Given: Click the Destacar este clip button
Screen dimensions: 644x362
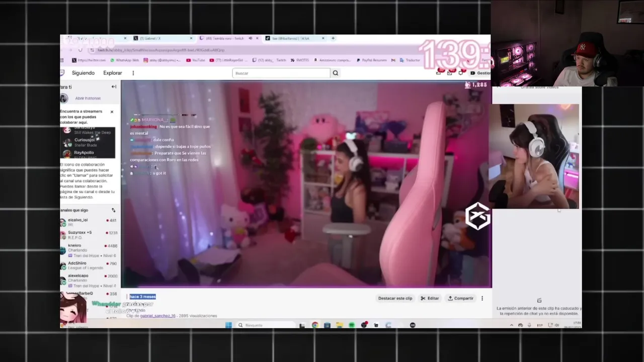Looking at the screenshot, I should pos(395,298).
